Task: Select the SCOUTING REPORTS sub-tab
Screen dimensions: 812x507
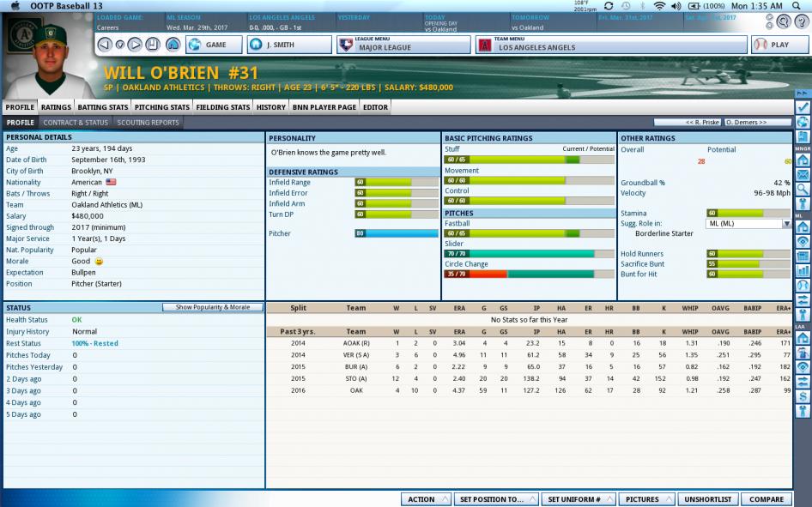Action: click(148, 123)
